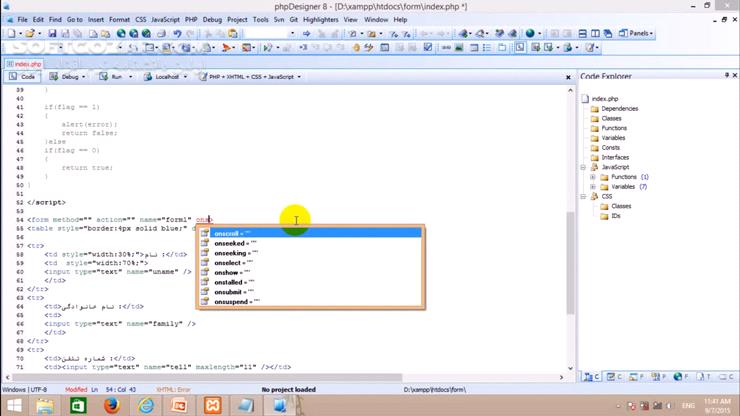Click the dark globe icon in top toolbar
The height and width of the screenshot is (416, 740).
(x=530, y=34)
